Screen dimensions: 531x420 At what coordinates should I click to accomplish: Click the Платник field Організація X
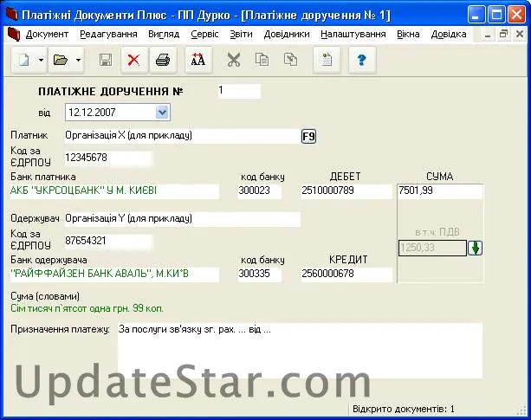[182, 136]
